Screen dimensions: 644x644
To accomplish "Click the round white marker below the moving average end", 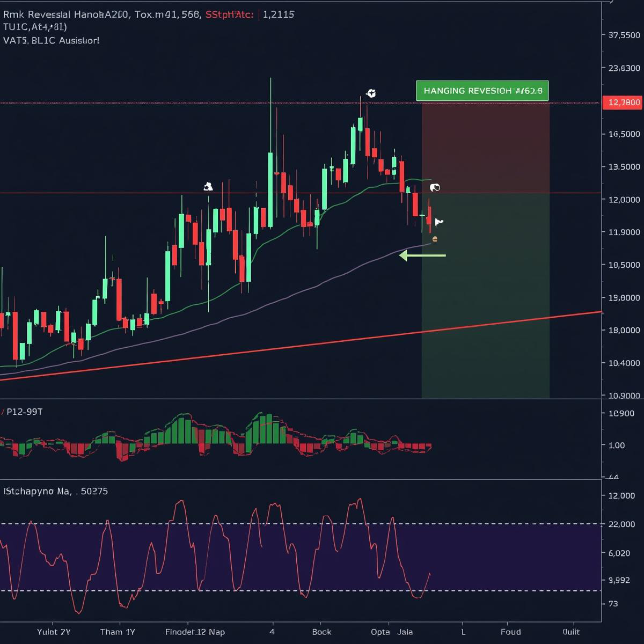I will (435, 187).
